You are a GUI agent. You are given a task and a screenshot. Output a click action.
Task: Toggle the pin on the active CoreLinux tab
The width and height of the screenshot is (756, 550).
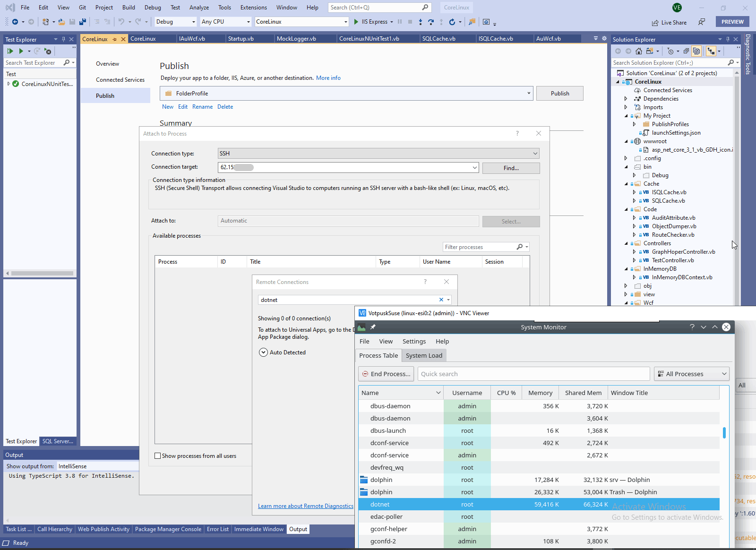point(115,39)
